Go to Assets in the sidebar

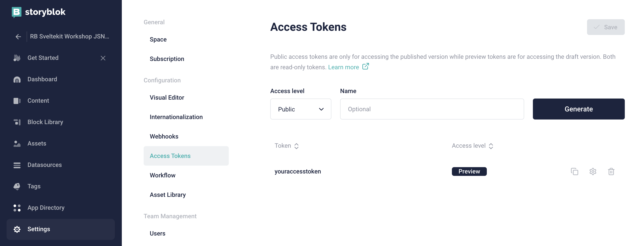tap(37, 143)
